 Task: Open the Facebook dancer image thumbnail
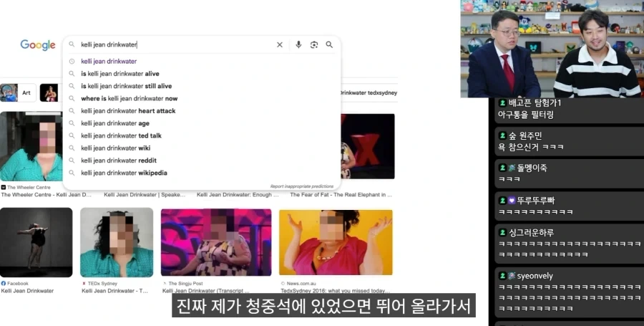click(36, 242)
